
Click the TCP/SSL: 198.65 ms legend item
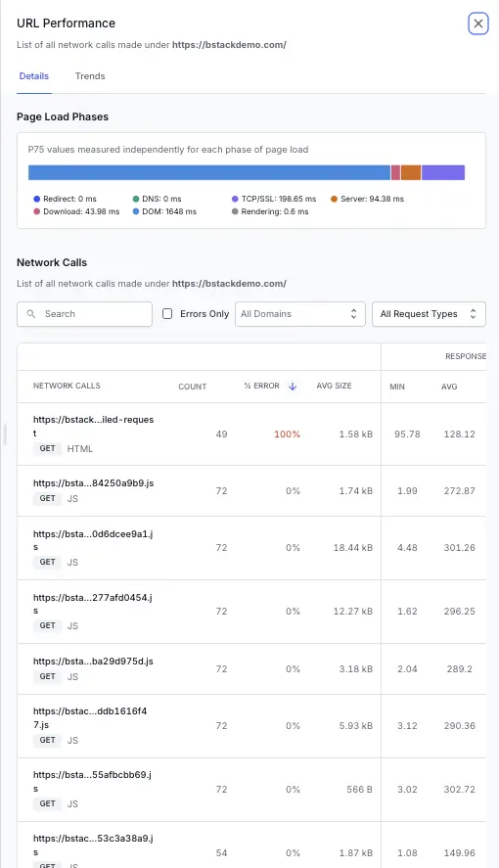click(274, 199)
